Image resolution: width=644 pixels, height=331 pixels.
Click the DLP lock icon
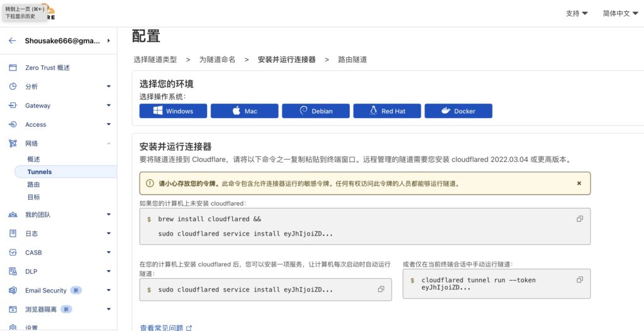(x=13, y=271)
